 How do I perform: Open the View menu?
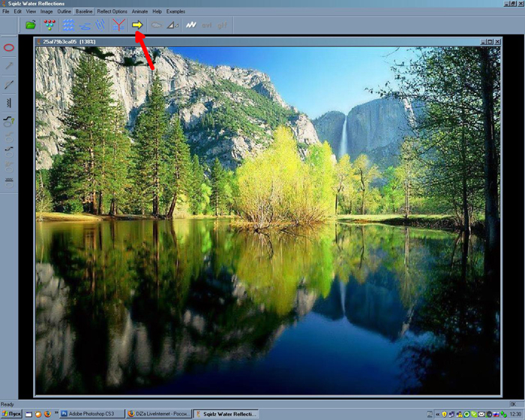(31, 11)
